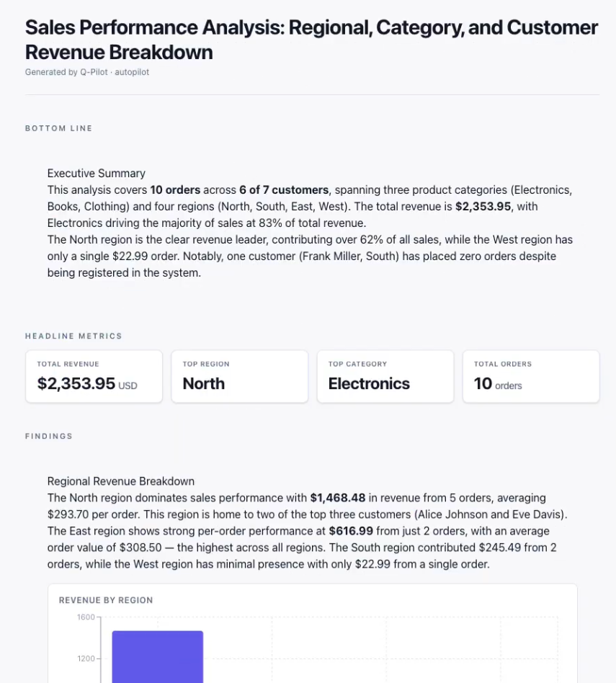Viewport: 616px width, 683px height.
Task: Open the Total Orders metric card
Action: 531,376
